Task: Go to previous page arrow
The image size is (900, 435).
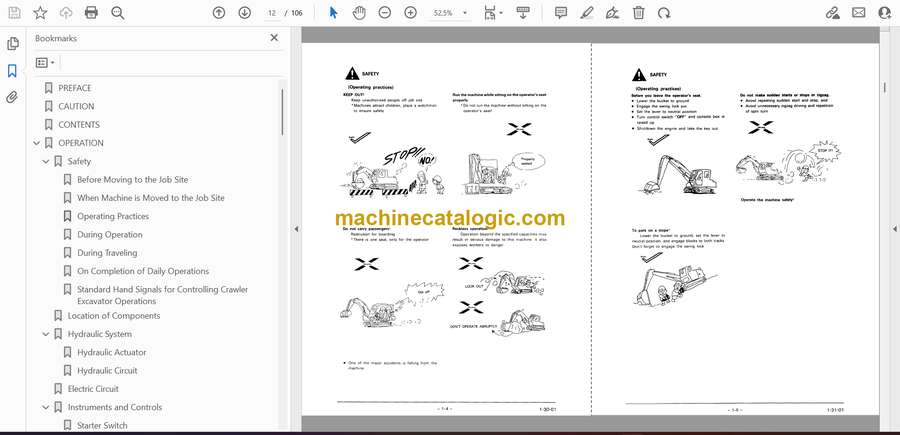Action: pos(219,13)
